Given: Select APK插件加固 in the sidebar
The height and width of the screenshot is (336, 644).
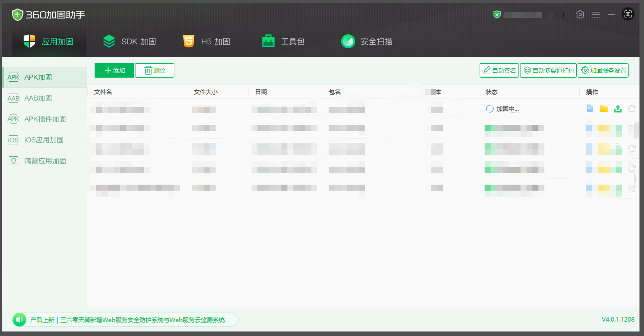Looking at the screenshot, I should (45, 119).
